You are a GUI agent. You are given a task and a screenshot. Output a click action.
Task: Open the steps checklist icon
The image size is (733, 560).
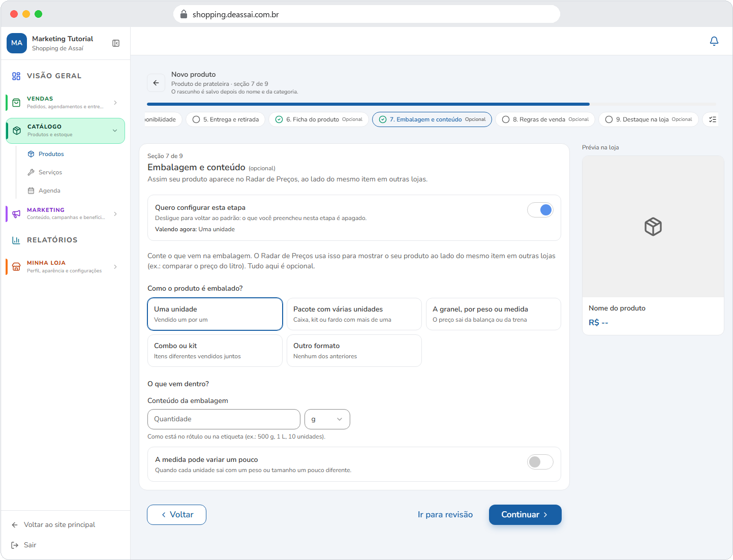click(x=713, y=119)
